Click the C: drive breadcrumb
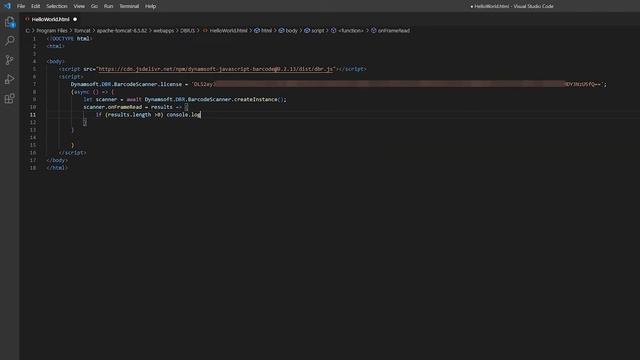This screenshot has height=360, width=640. click(27, 31)
